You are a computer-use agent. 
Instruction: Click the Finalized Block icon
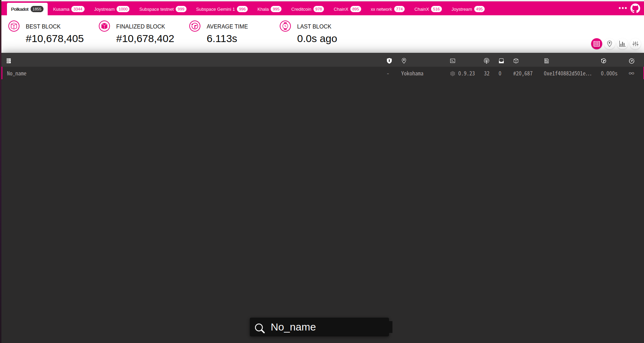(x=104, y=26)
